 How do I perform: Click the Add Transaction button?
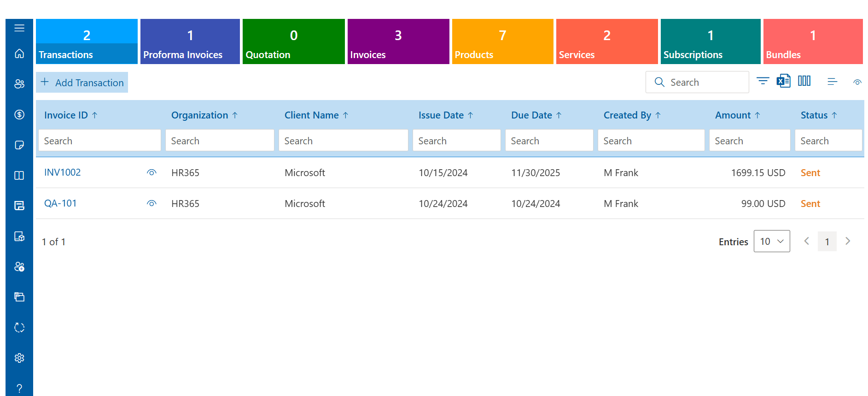pyautogui.click(x=82, y=83)
